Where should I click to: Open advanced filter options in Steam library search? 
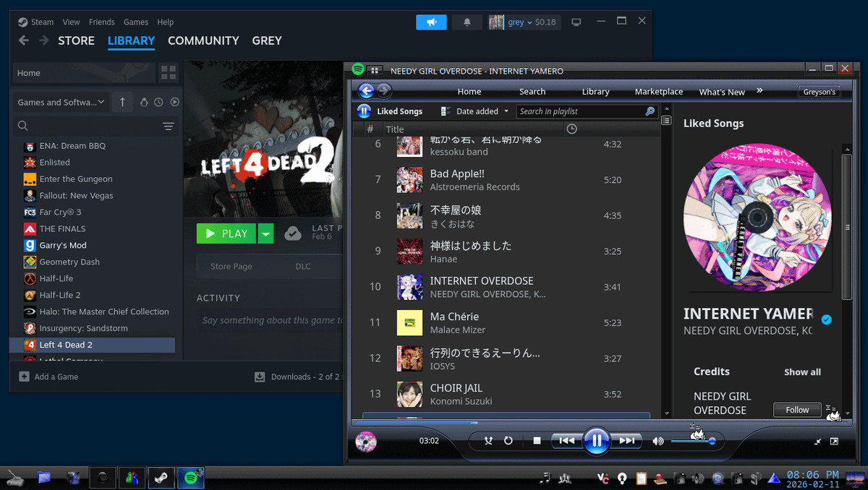click(x=168, y=126)
